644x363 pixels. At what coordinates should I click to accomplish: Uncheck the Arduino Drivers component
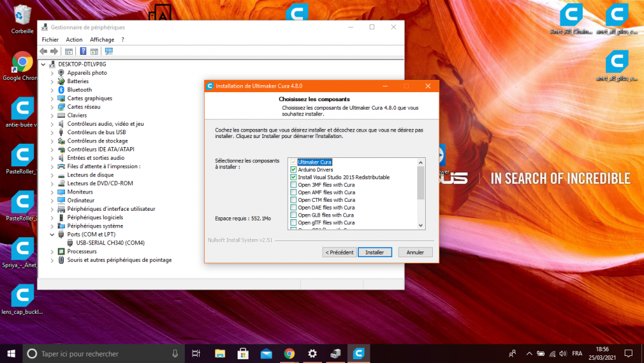(293, 170)
